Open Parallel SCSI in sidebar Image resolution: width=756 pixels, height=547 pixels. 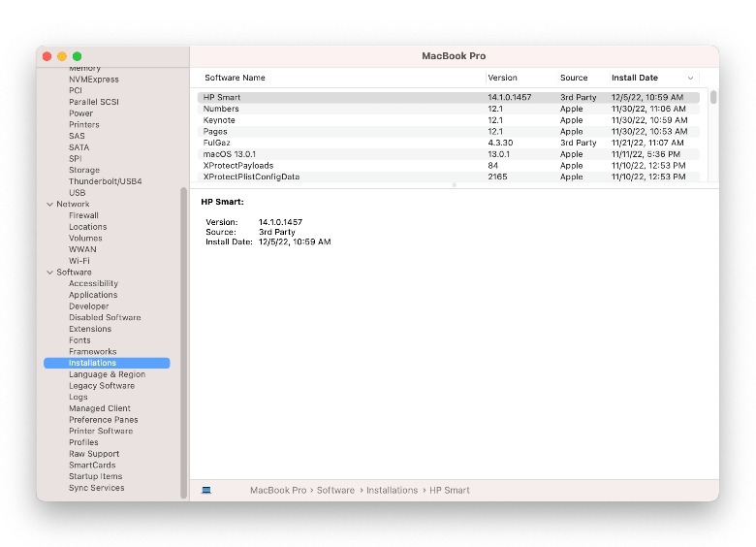94,102
